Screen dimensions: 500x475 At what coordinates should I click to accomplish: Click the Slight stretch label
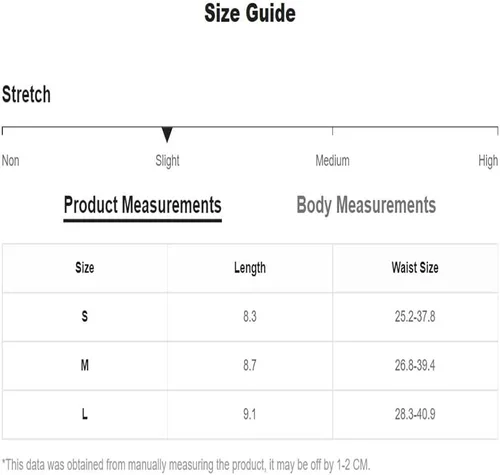tap(167, 161)
